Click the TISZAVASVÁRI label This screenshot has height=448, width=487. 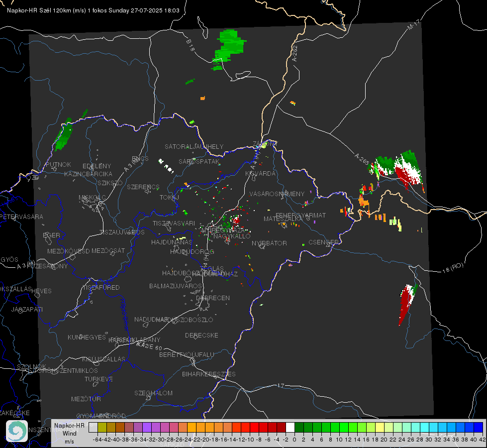174,223
